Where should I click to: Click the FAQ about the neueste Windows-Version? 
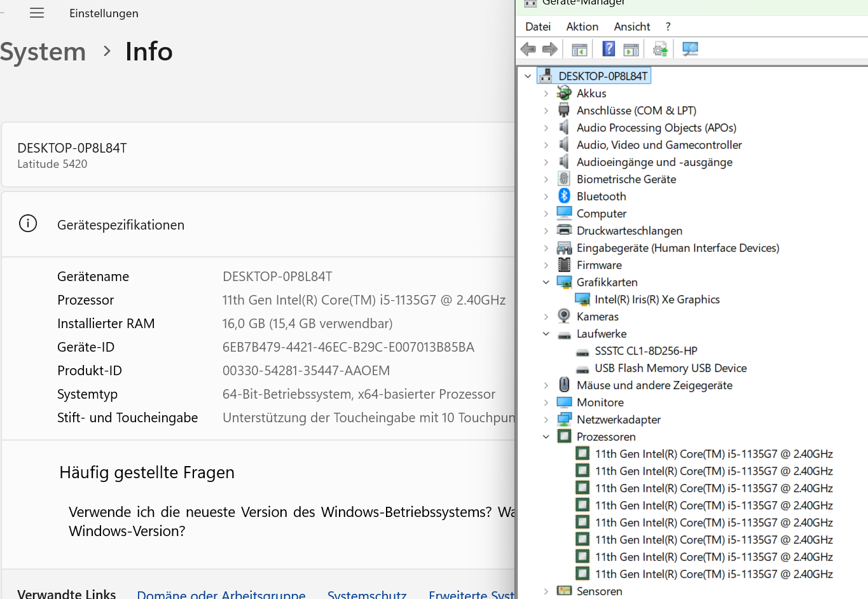coord(292,521)
